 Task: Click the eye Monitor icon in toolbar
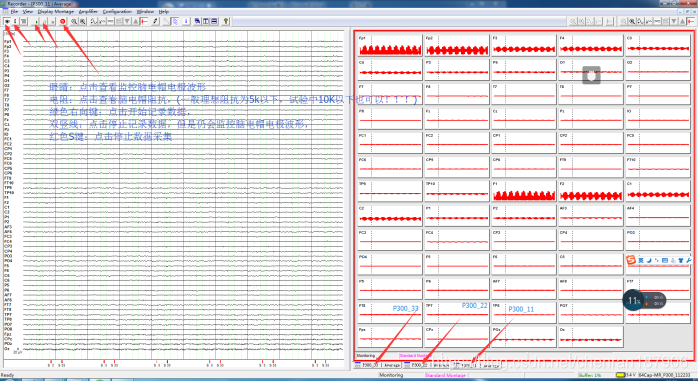click(x=7, y=21)
